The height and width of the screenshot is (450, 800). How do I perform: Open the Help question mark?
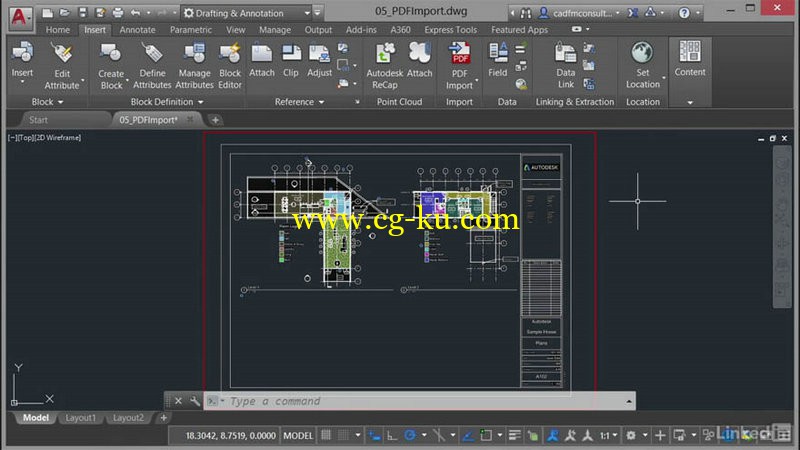684,13
